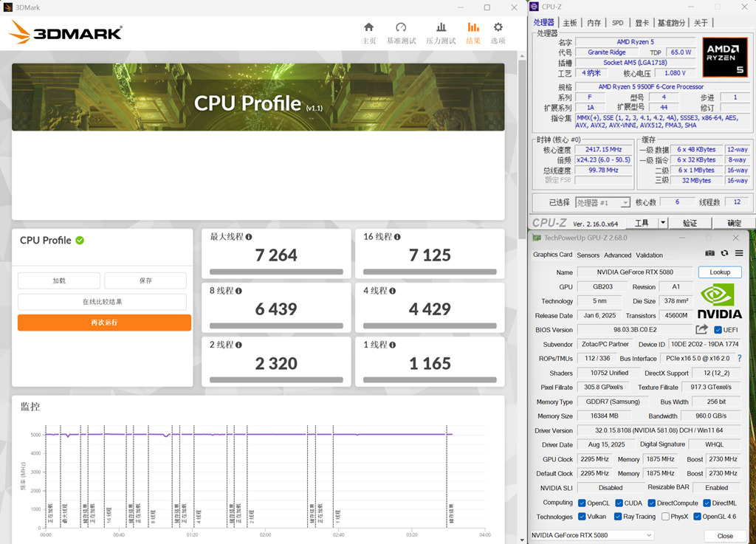The image size is (756, 544).
Task: Open the GPU-Z hamburger menu
Action: (739, 253)
